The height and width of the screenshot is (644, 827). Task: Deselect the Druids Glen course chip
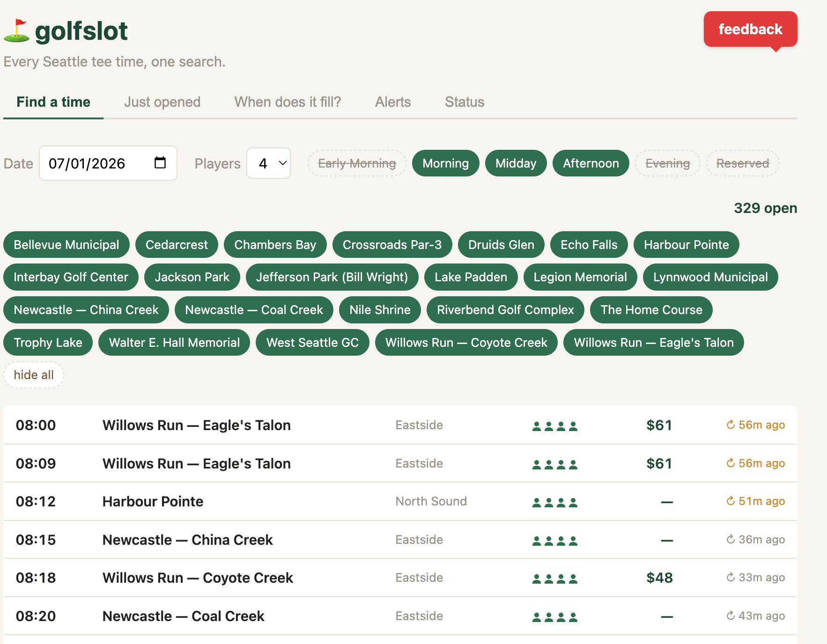[501, 245]
